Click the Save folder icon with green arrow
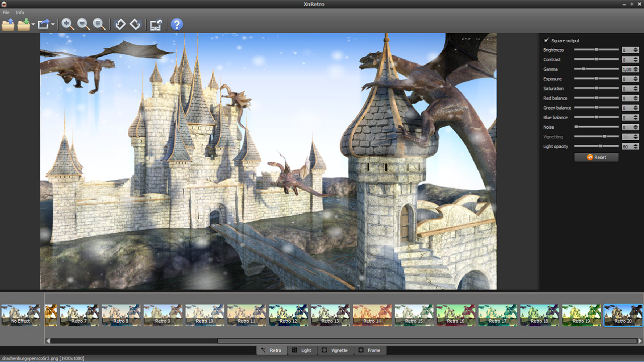 pyautogui.click(x=24, y=24)
